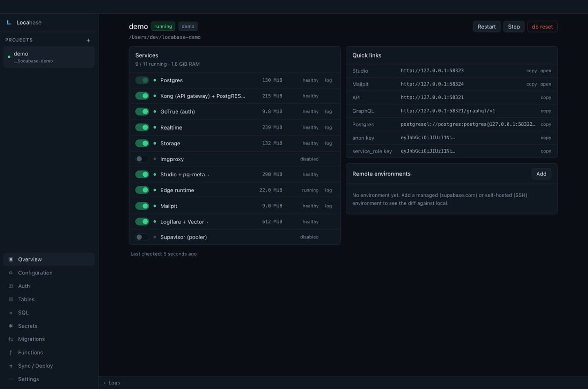Screen dimensions: 588x389
Task: Click the 'PROJECTS' sidebar header
Action: tap(19, 40)
